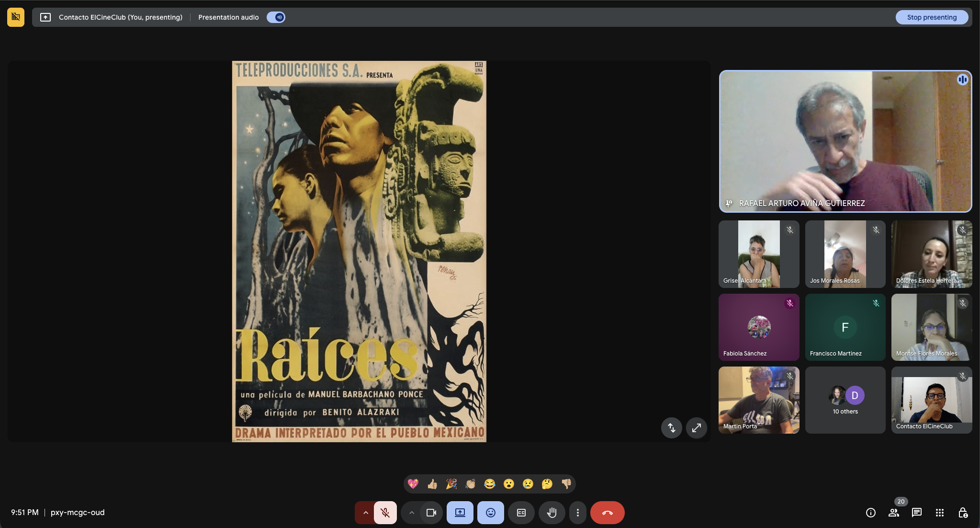Click muted mic icon on Fabiola Sánchez tile
This screenshot has width=980, height=528.
(x=790, y=303)
